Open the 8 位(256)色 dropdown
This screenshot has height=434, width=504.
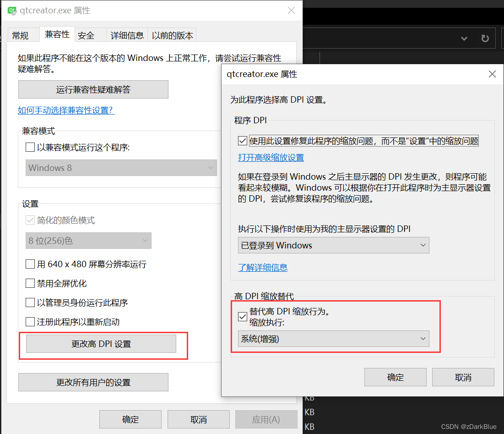[x=88, y=241]
